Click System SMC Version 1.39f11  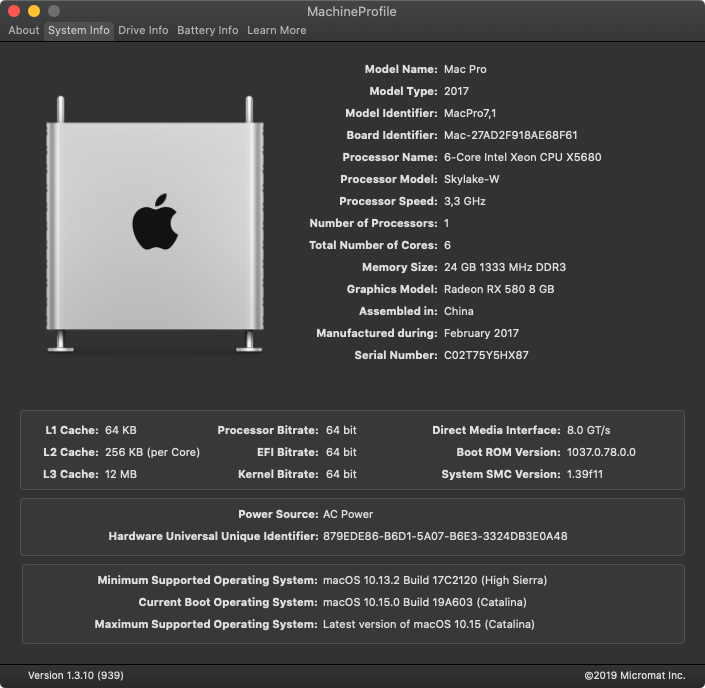tap(585, 474)
